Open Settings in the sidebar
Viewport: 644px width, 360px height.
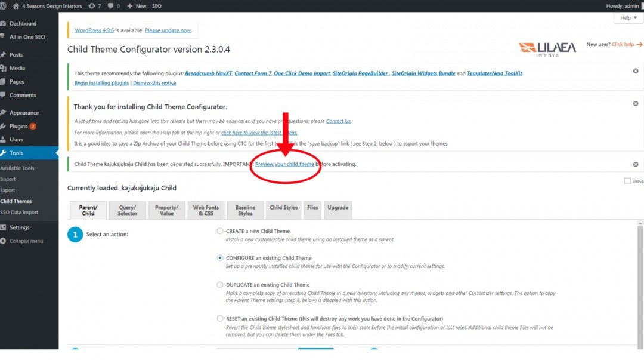coord(19,227)
